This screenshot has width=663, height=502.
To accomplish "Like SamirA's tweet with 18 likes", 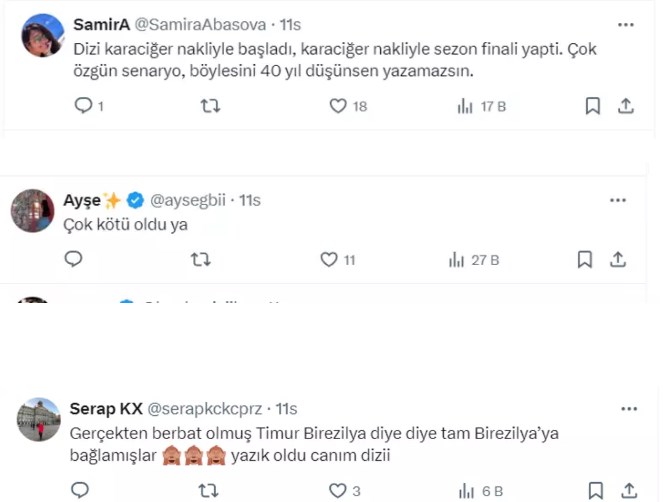I will [338, 105].
